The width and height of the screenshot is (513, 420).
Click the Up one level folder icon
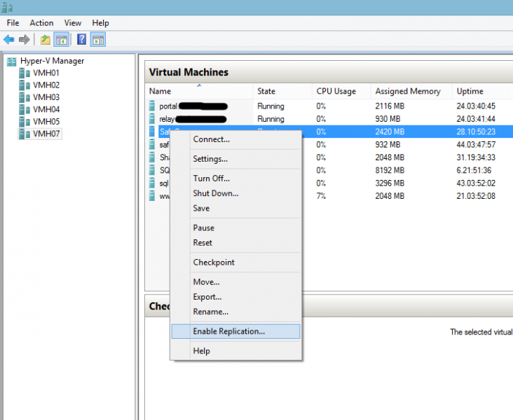coord(46,39)
